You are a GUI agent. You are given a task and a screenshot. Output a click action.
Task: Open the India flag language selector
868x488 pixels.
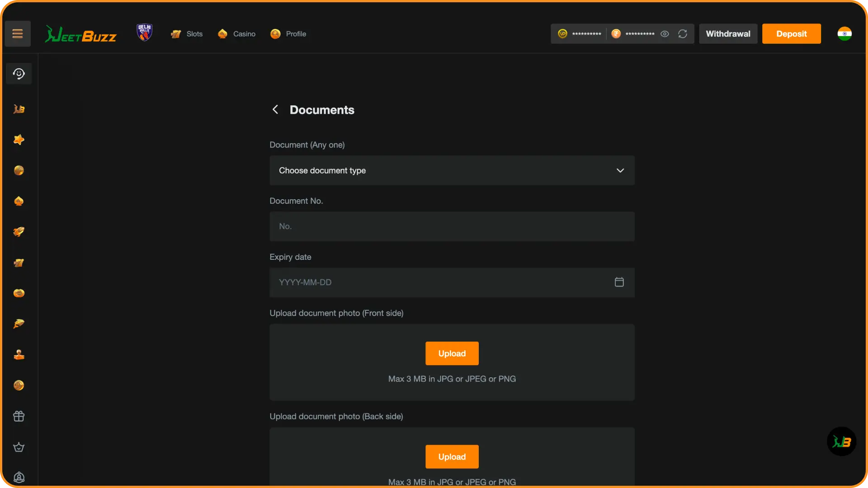(x=844, y=34)
